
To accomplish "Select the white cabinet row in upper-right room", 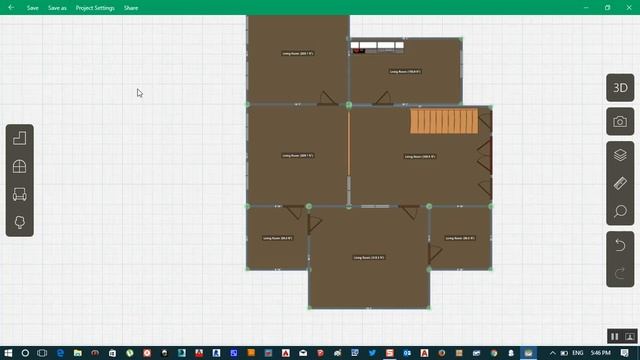I will [377, 45].
